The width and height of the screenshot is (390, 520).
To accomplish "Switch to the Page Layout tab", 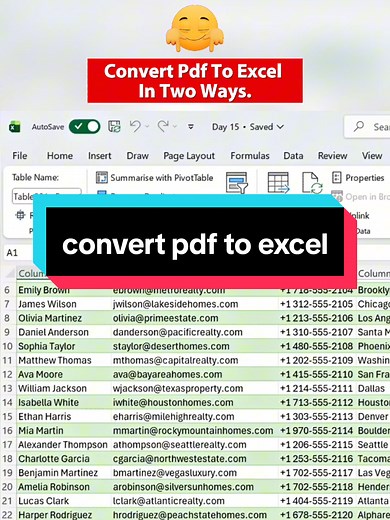I will pos(189,156).
